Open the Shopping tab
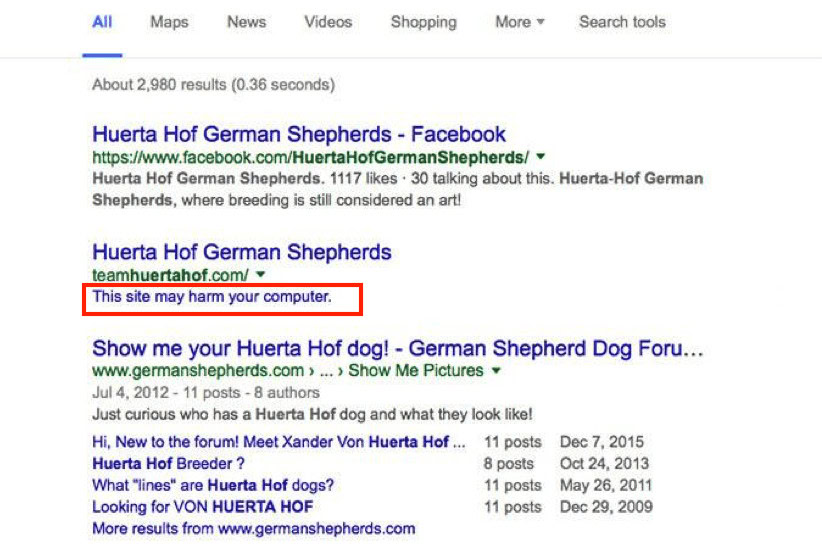 coord(424,22)
